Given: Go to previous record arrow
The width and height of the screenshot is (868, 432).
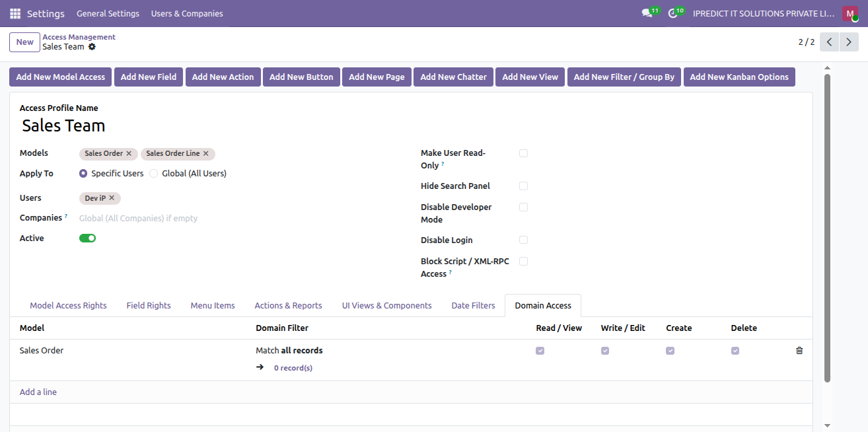Looking at the screenshot, I should (x=830, y=42).
